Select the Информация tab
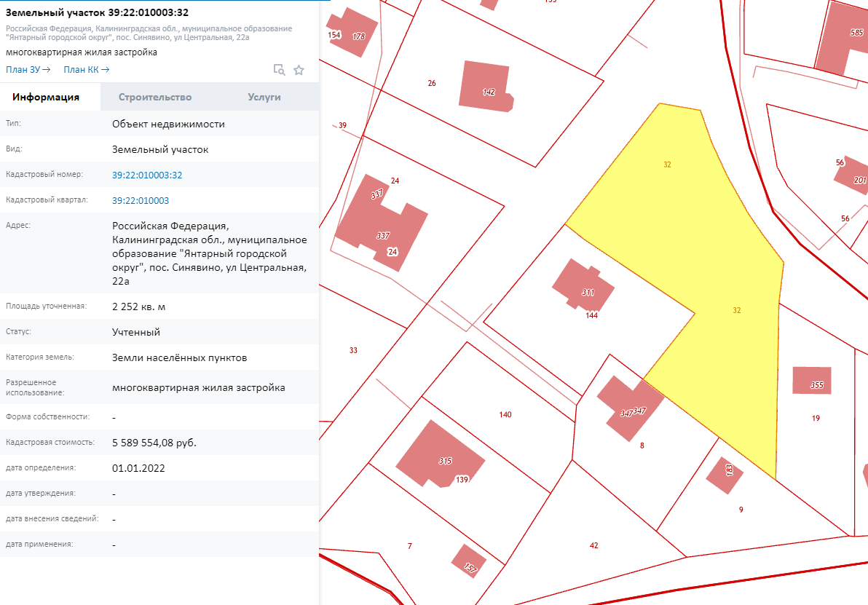This screenshot has width=868, height=605. pyautogui.click(x=46, y=97)
